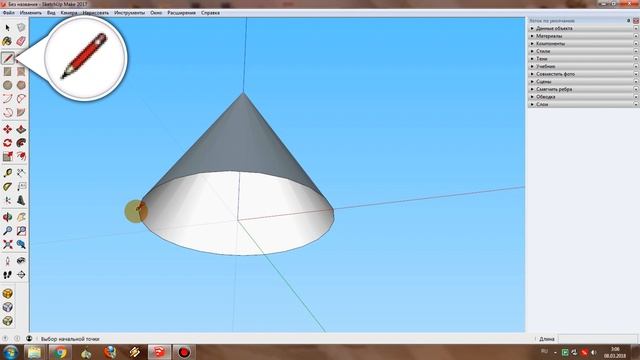Open the Расширения menu

point(181,13)
